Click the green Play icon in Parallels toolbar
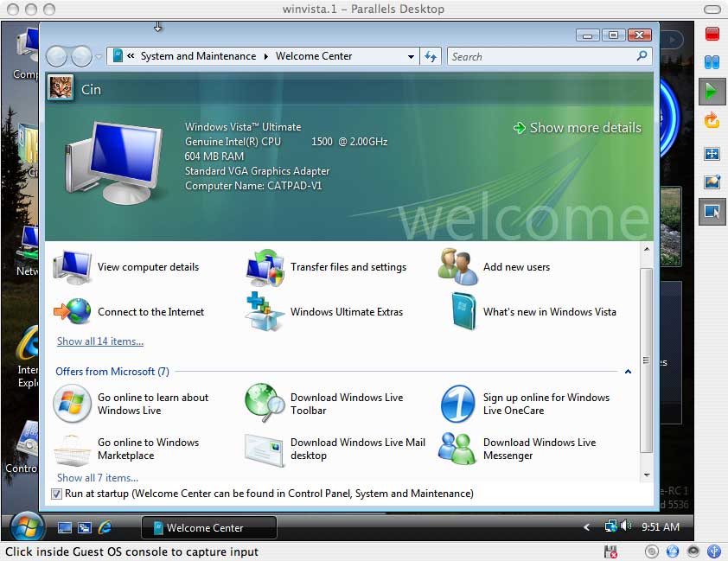Screen dimensions: 728x561 tap(711, 91)
